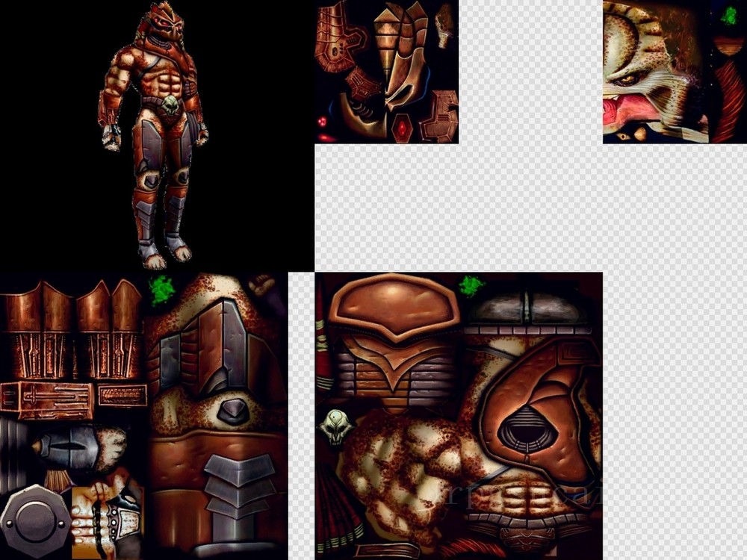Click the small white skull in the torso texture
This screenshot has height=560, width=747.
335,427
